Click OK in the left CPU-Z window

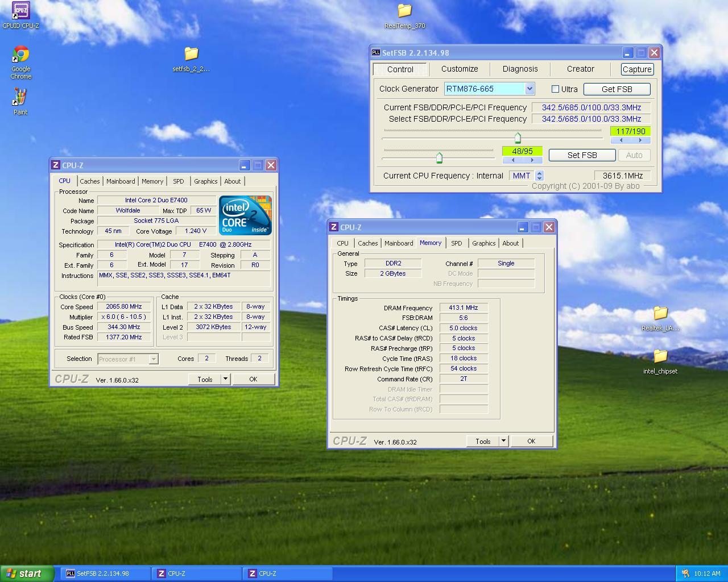pos(253,379)
